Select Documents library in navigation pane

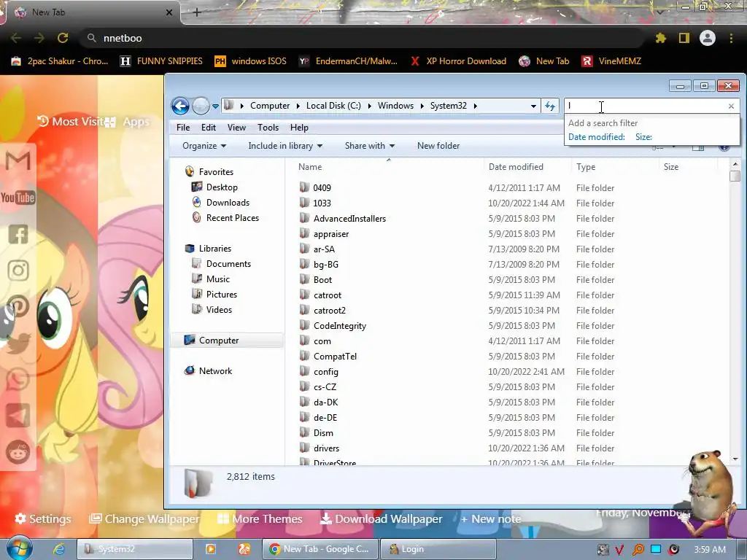pos(228,264)
